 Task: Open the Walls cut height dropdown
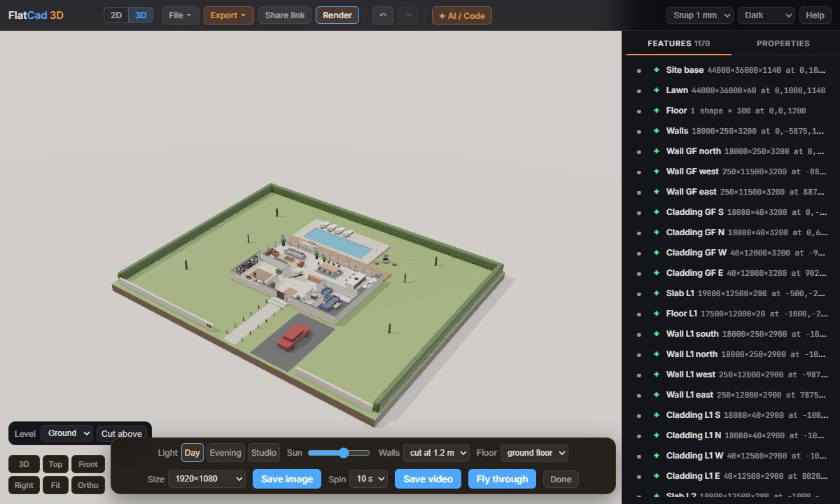pyautogui.click(x=436, y=453)
